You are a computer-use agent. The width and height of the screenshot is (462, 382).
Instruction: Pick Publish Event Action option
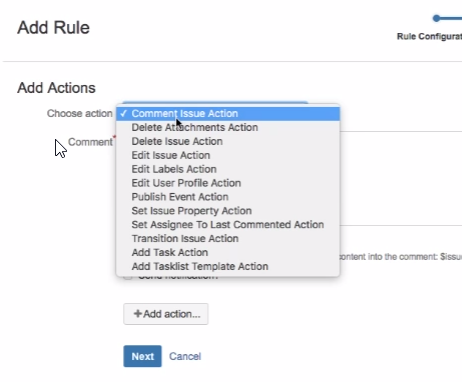pyautogui.click(x=228, y=197)
